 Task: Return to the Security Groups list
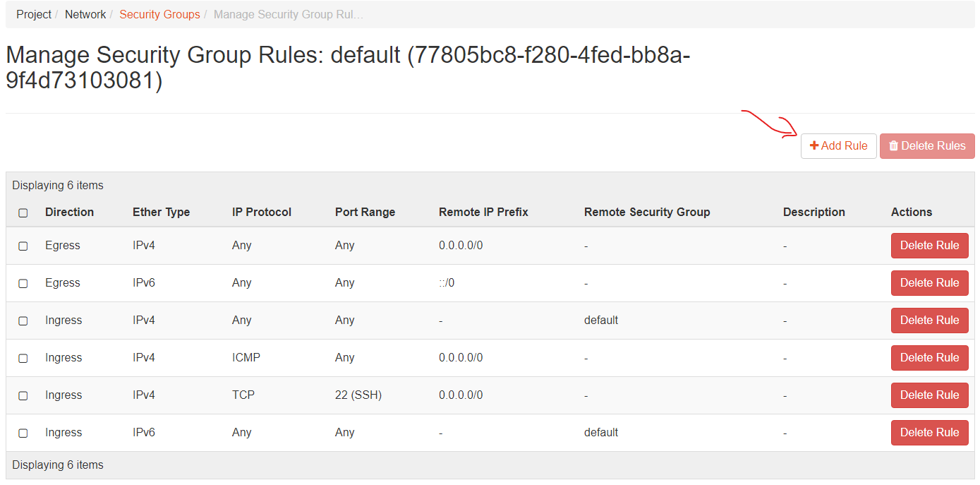[159, 13]
